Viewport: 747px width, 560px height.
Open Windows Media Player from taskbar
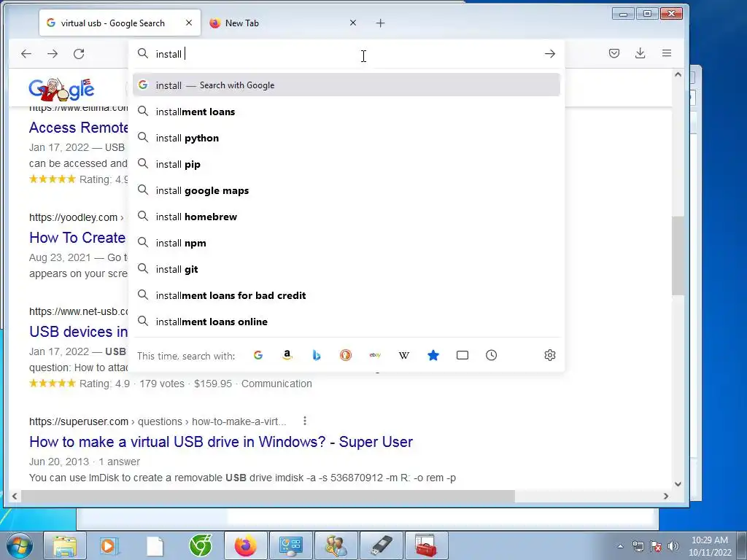click(x=109, y=545)
